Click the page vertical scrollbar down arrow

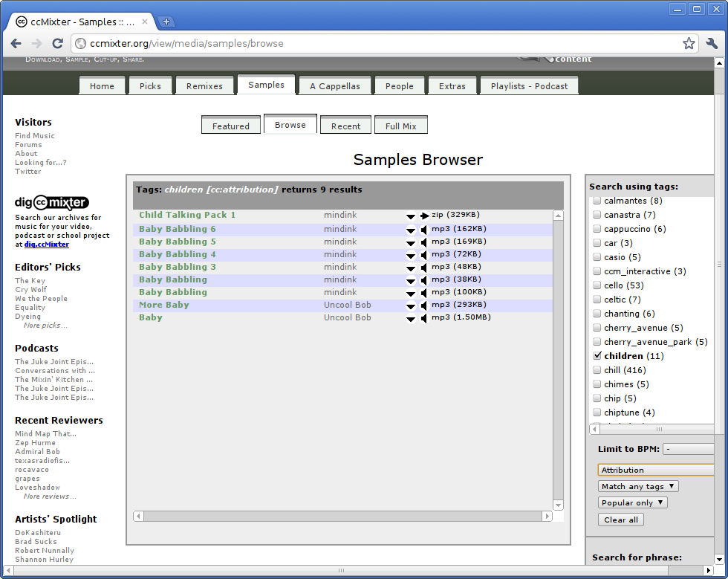(719, 560)
